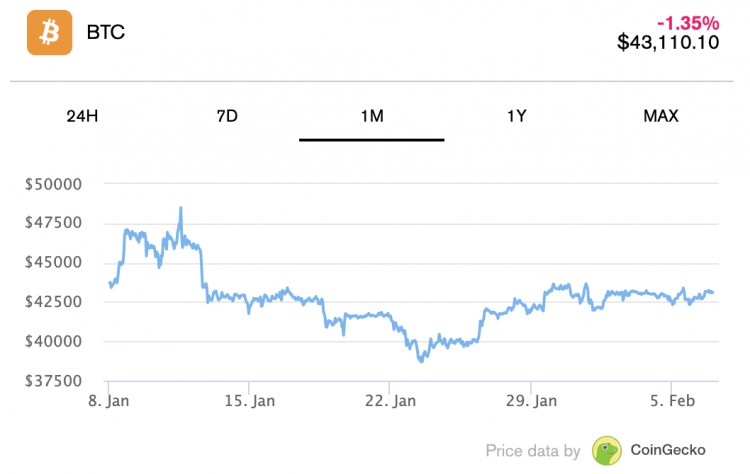750x474 pixels.
Task: Click the 8. Jan date marker
Action: [109, 400]
